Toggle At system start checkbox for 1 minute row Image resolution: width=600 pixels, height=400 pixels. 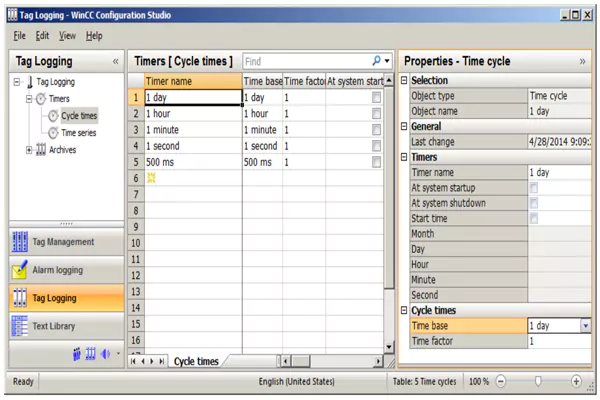(377, 130)
